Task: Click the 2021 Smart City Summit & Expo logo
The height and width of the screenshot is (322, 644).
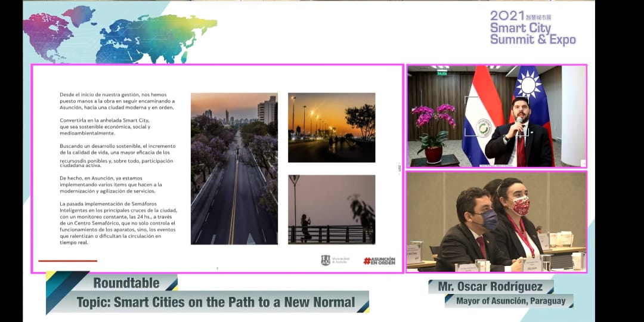Action: [532, 27]
